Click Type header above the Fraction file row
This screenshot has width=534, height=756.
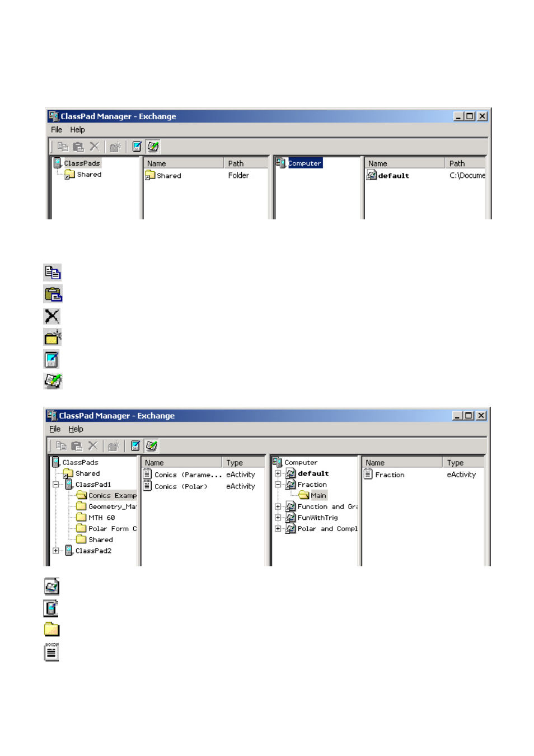coord(463,463)
